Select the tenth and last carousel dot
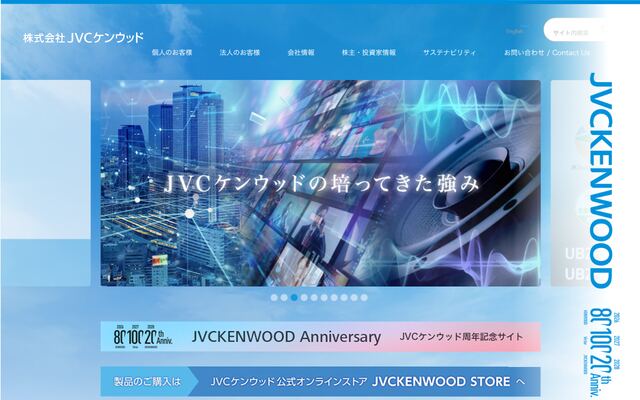The height and width of the screenshot is (400, 640). click(x=364, y=298)
